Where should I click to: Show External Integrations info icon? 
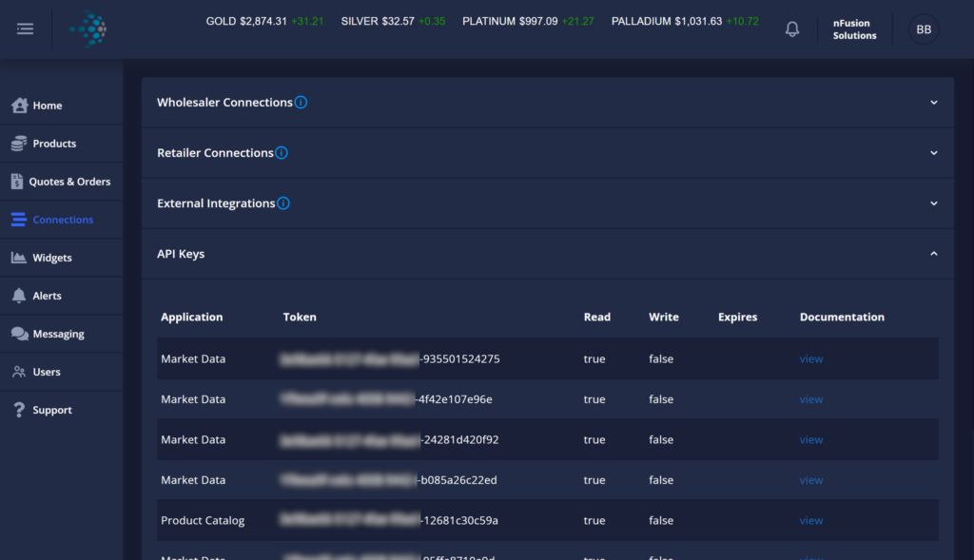pos(283,203)
